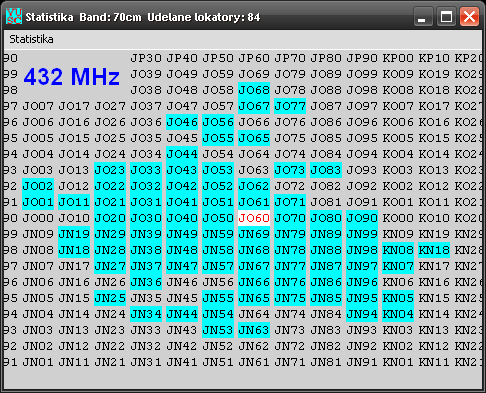
Task: Click the highlighted JO68 locator cell
Action: coord(254,90)
